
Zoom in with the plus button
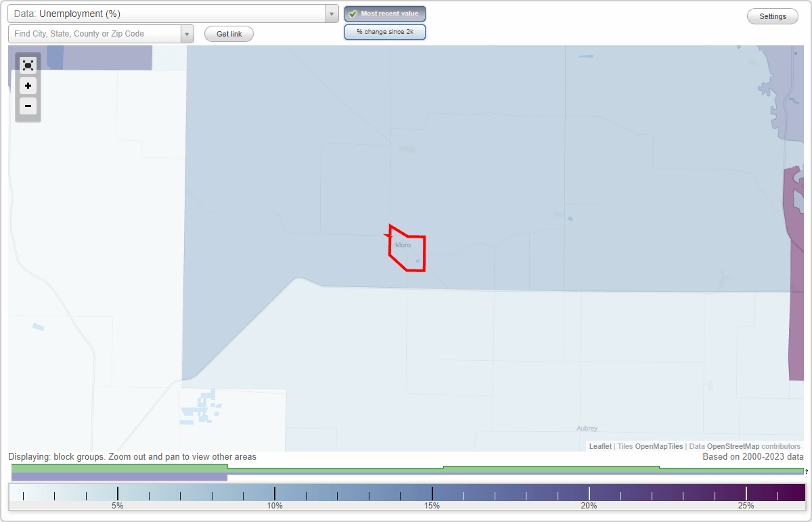tap(28, 86)
